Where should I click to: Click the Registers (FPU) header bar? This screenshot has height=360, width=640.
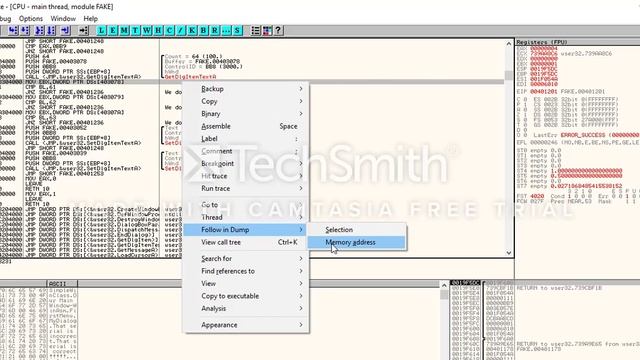click(577, 42)
